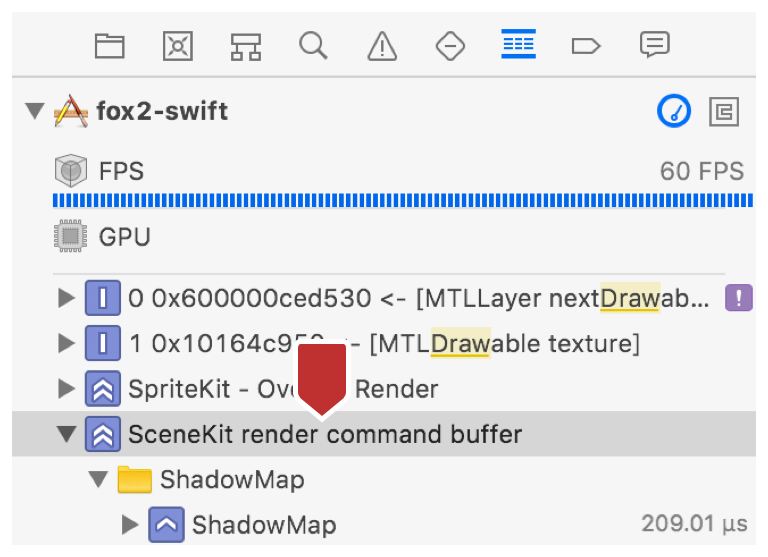Switch to Symbol navigator hierarchy icon
Screen dimensions: 768x557
[245, 45]
